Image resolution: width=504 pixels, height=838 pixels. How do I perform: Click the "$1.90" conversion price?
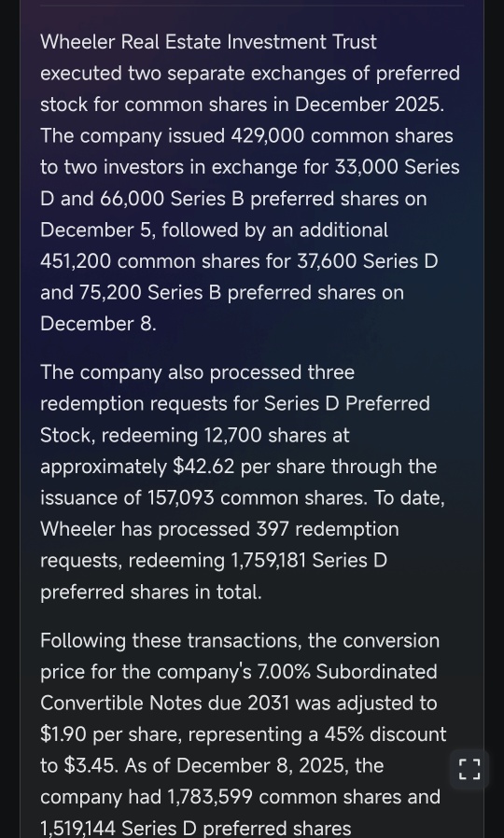coord(63,734)
